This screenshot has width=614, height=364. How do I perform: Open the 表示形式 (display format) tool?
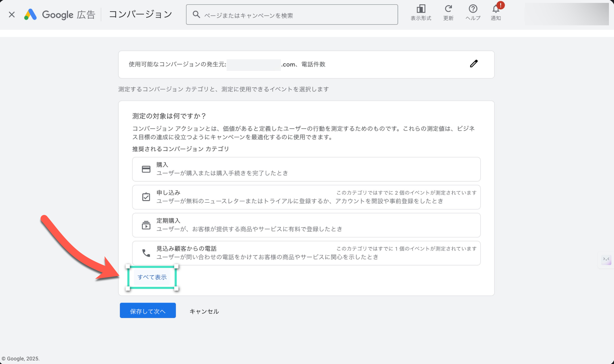(421, 12)
